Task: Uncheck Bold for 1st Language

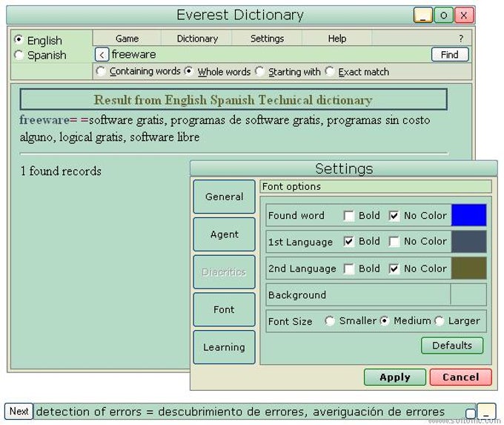Action: pos(348,242)
